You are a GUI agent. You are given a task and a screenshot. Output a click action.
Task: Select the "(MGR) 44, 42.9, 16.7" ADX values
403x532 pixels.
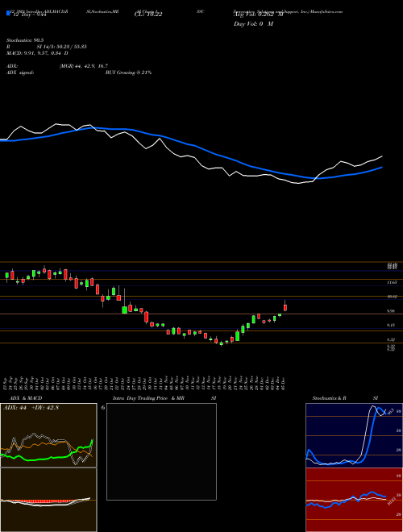click(84, 66)
